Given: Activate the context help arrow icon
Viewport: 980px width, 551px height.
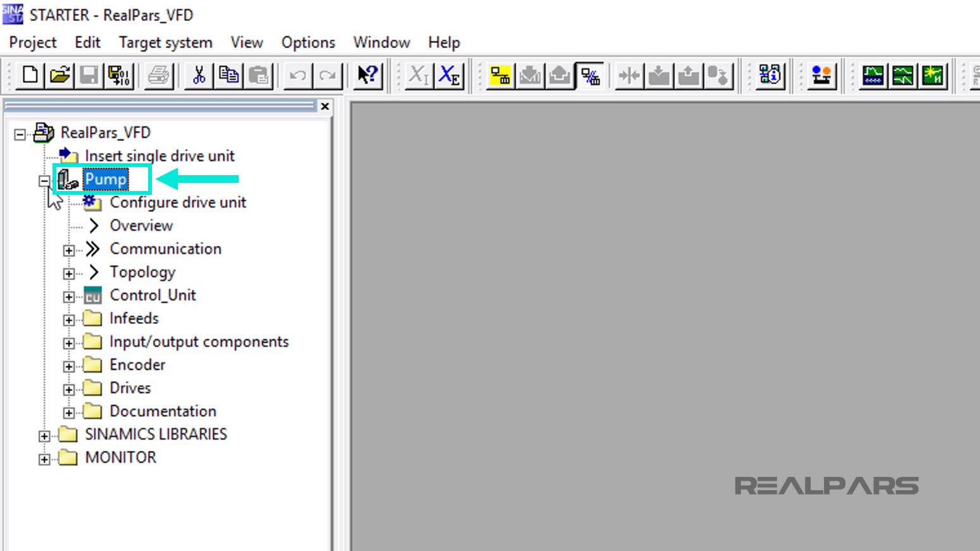Looking at the screenshot, I should pyautogui.click(x=367, y=75).
